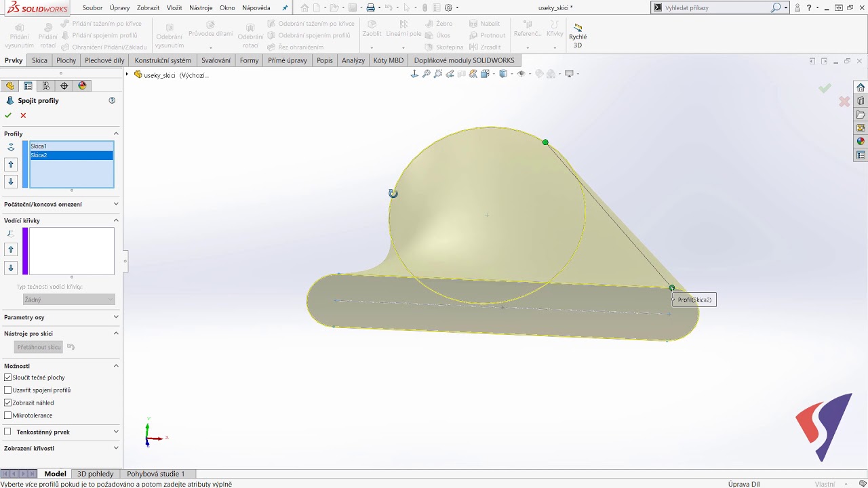
Task: Move the guide curve down in Vodicí křivky
Action: click(x=11, y=268)
